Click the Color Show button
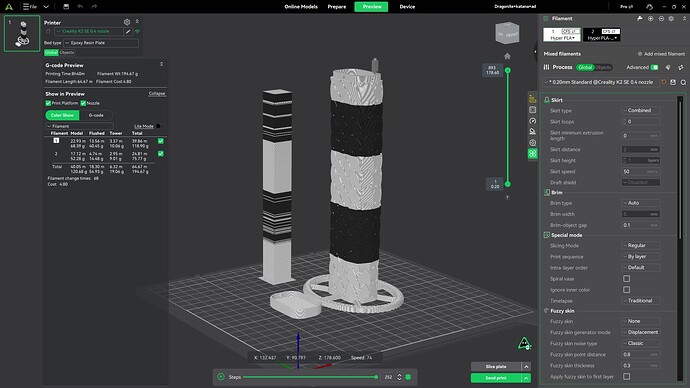The width and height of the screenshot is (690, 388). pyautogui.click(x=62, y=115)
